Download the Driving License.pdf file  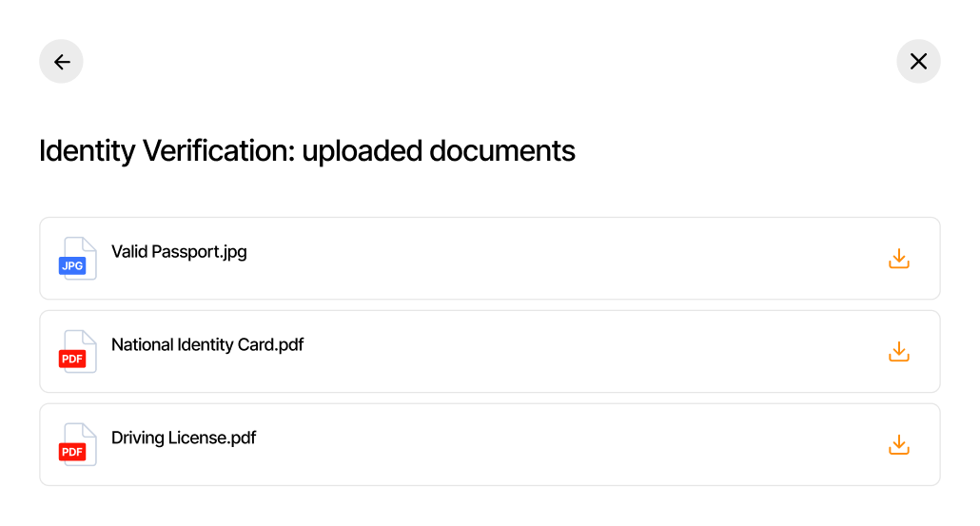[899, 445]
